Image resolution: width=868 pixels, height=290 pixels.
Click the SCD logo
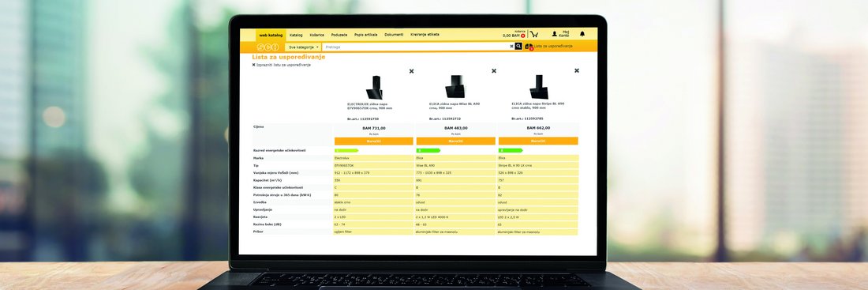pos(268,47)
